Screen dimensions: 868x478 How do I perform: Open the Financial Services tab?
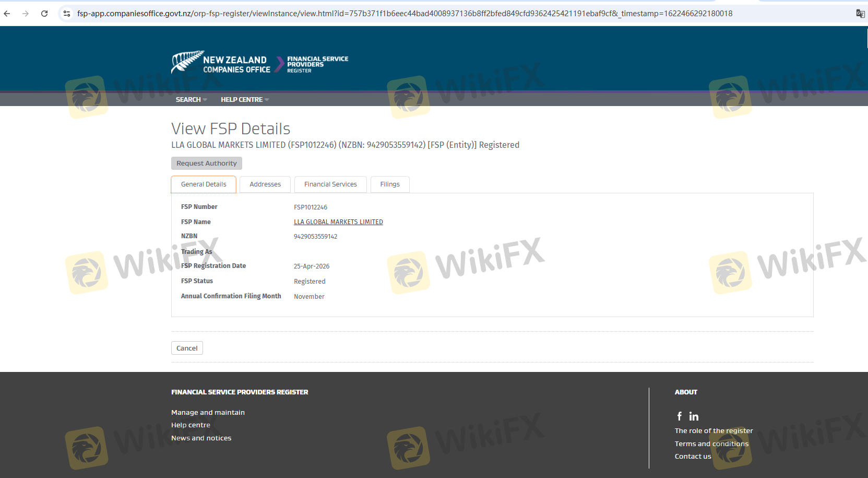[x=330, y=184]
